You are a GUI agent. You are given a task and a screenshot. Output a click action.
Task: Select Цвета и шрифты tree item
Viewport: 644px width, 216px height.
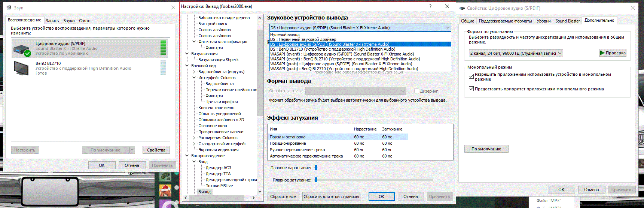pyautogui.click(x=222, y=102)
